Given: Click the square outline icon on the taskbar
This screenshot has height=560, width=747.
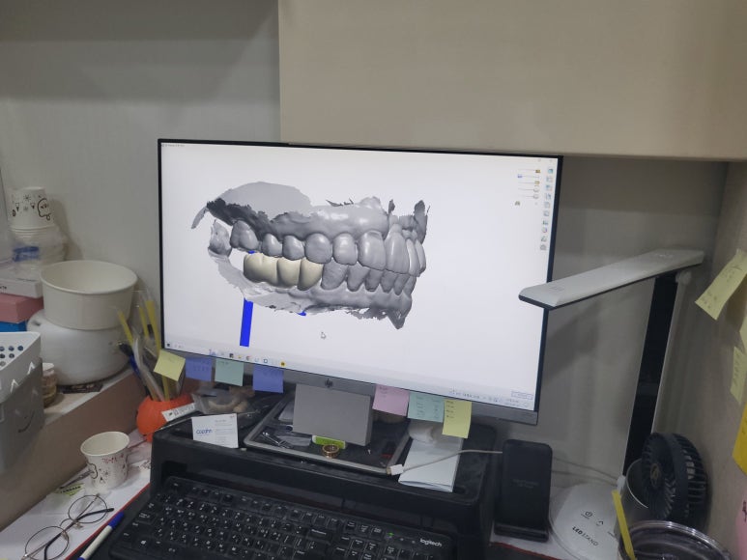Looking at the screenshot, I should point(266,361).
